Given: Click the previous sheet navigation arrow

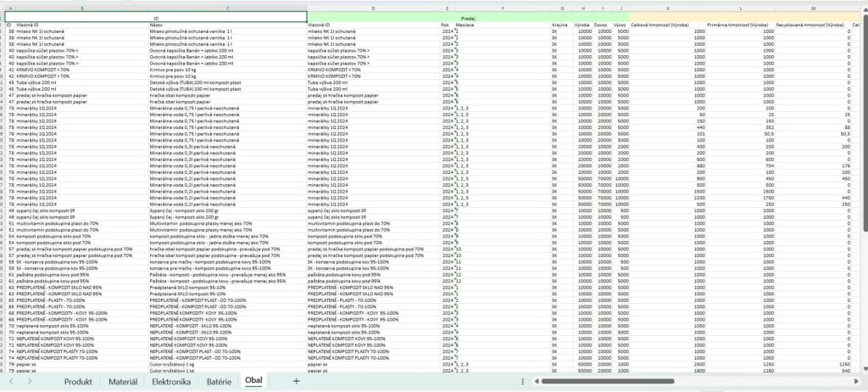Looking at the screenshot, I should [12, 382].
